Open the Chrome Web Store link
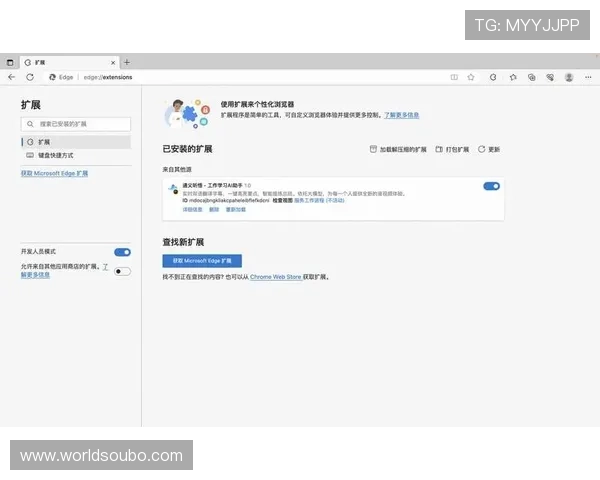This screenshot has width=600, height=480. 275,276
